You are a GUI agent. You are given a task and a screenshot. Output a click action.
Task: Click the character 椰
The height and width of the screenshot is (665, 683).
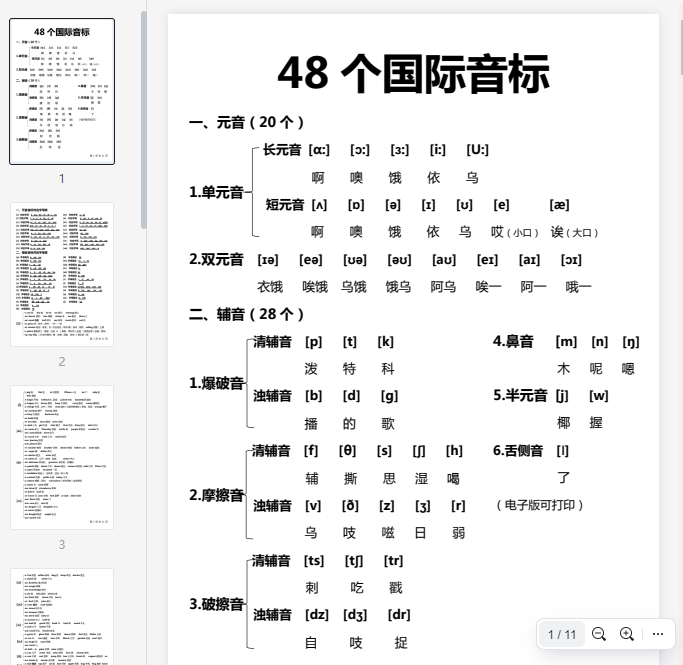click(563, 422)
